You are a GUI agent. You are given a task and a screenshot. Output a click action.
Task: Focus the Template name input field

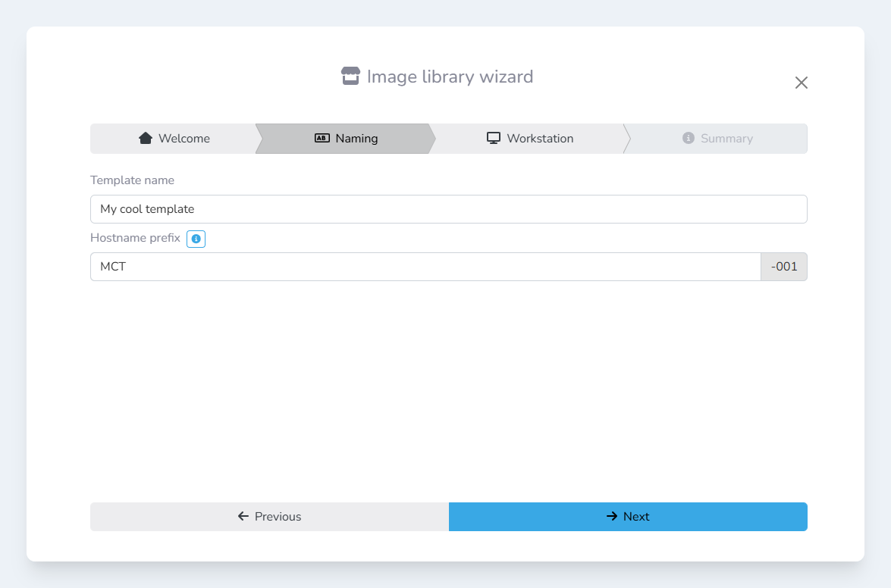pyautogui.click(x=448, y=209)
